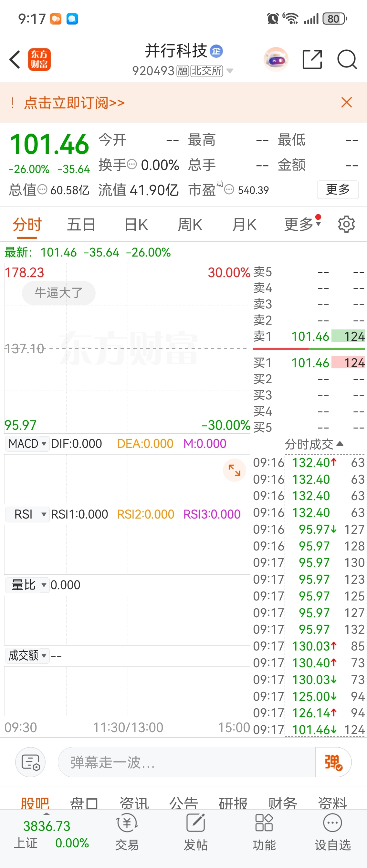Tap the fullscreen expand chart icon
The image size is (367, 868).
click(235, 470)
